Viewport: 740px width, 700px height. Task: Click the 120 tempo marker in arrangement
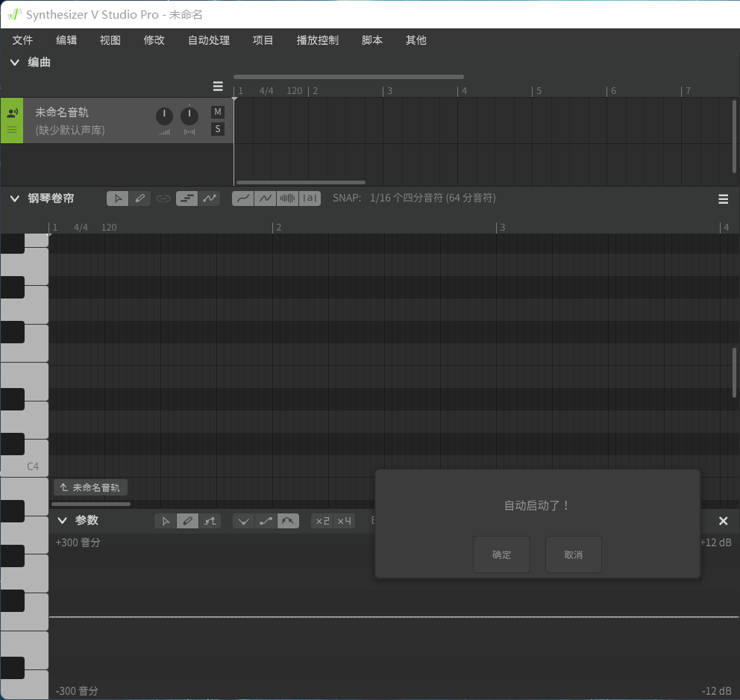[295, 90]
